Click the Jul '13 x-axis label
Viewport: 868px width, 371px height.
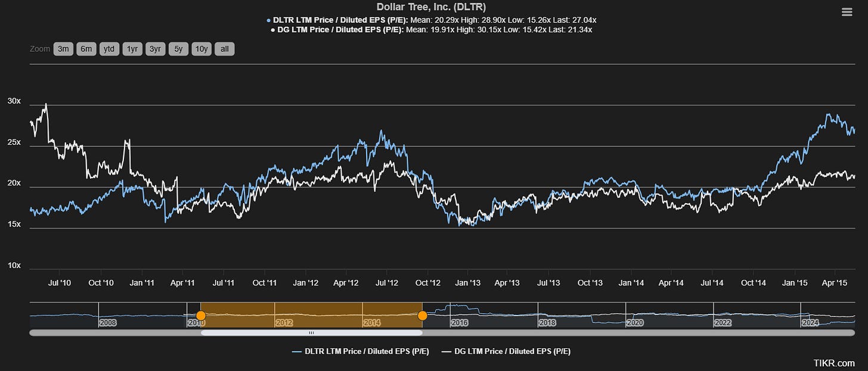pos(548,283)
